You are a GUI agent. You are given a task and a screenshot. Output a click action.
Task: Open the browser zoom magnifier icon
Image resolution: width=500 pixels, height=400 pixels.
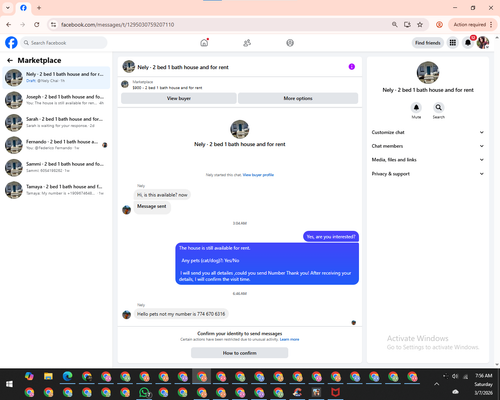(395, 25)
